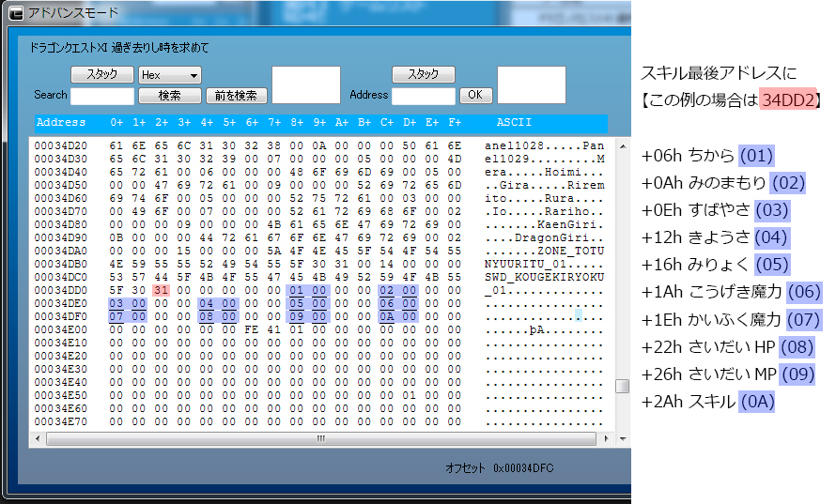Click the 検索 search button
Screen dimensions: 836x504
tap(169, 96)
